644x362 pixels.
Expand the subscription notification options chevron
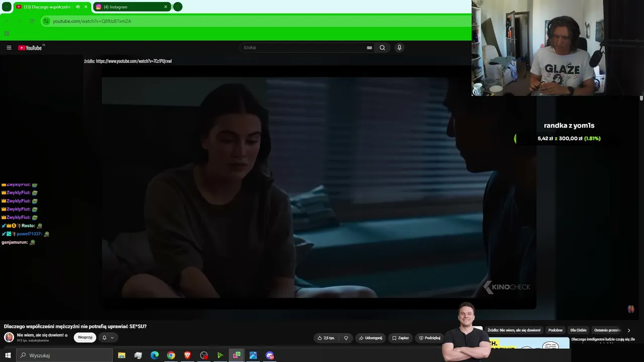point(112,337)
